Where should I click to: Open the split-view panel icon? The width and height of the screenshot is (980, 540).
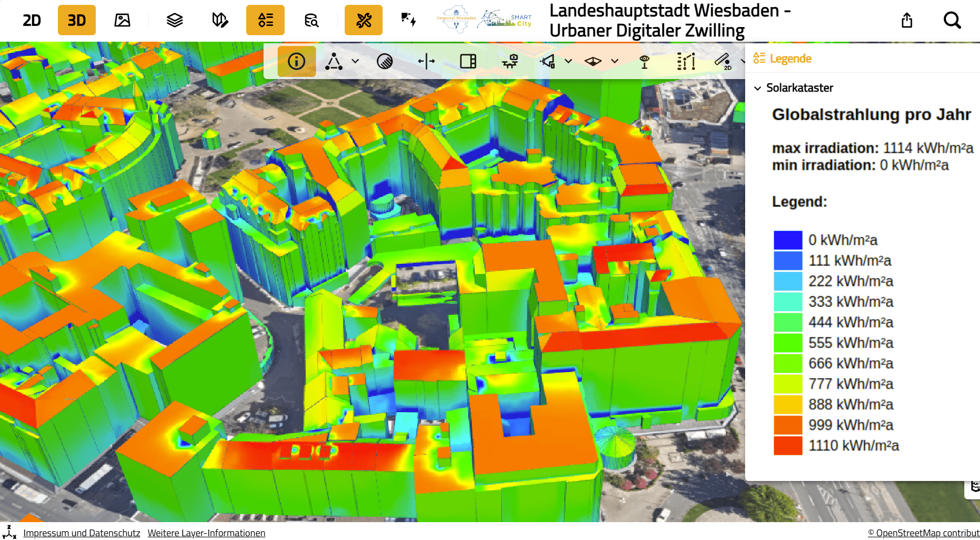coord(467,61)
